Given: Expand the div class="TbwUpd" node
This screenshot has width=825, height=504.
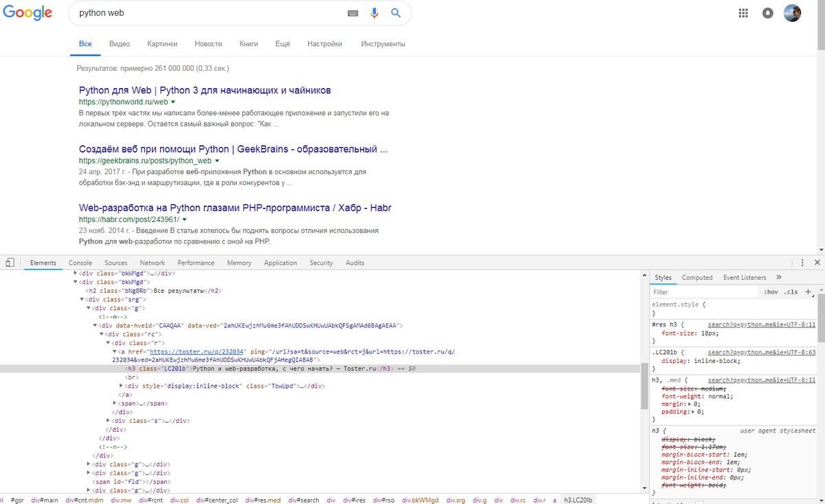Looking at the screenshot, I should 121,386.
